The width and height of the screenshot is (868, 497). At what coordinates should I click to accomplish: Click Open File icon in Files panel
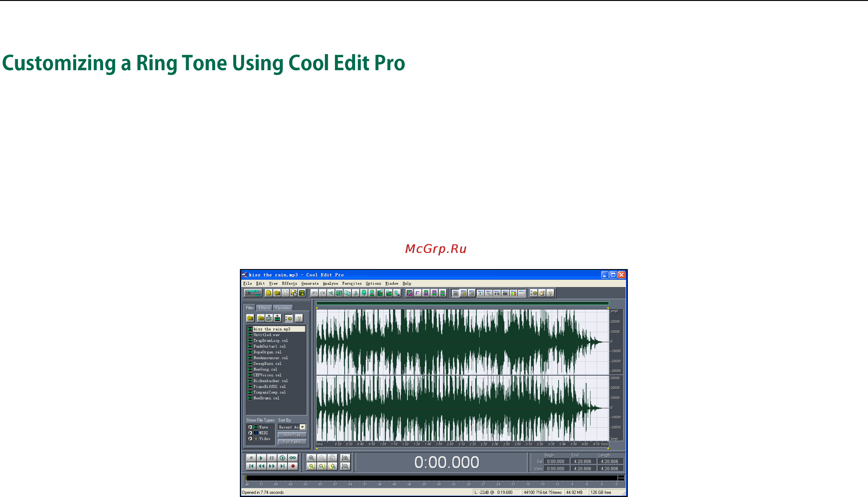pos(250,318)
